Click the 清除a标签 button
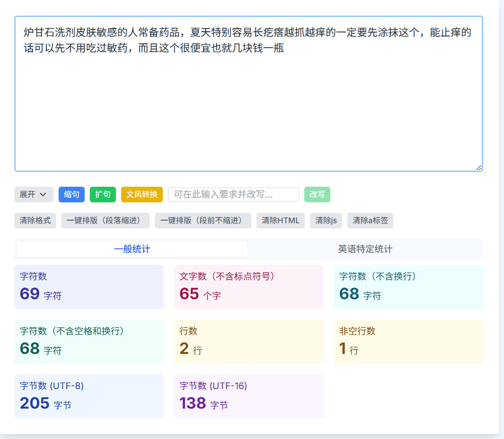The height and width of the screenshot is (439, 504). pyautogui.click(x=370, y=221)
